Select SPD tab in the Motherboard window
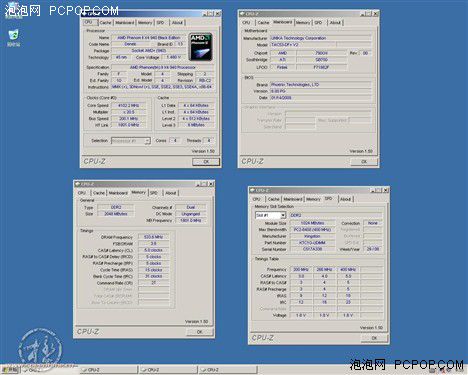Image resolution: width=468 pixels, height=375 pixels. pos(319,23)
